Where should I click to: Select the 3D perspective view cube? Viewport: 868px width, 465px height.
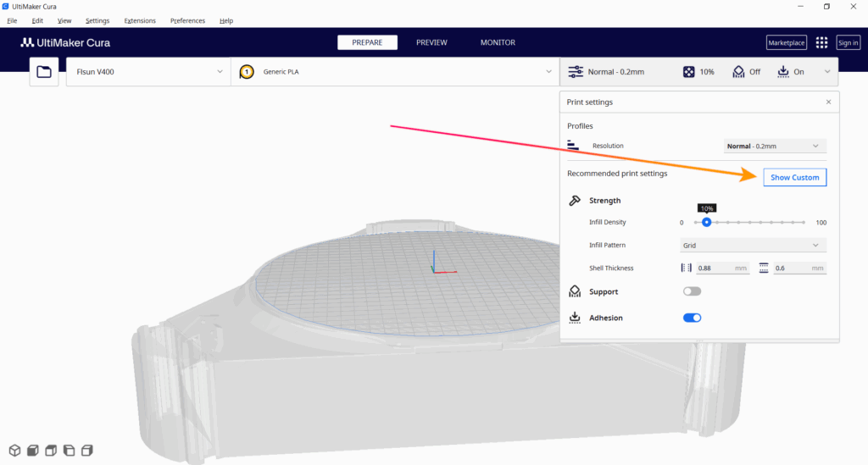click(x=15, y=451)
